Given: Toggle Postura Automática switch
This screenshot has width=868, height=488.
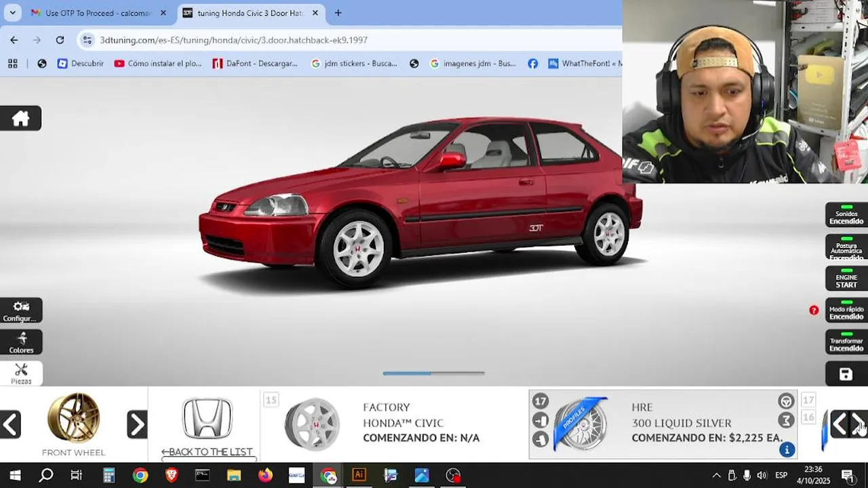Looking at the screenshot, I should click(x=846, y=247).
